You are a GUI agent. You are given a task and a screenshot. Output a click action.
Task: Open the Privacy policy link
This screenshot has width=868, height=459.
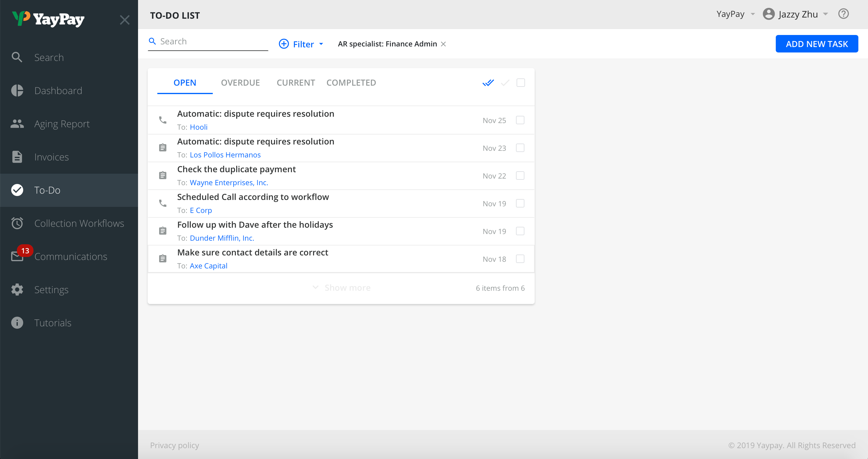coord(175,445)
